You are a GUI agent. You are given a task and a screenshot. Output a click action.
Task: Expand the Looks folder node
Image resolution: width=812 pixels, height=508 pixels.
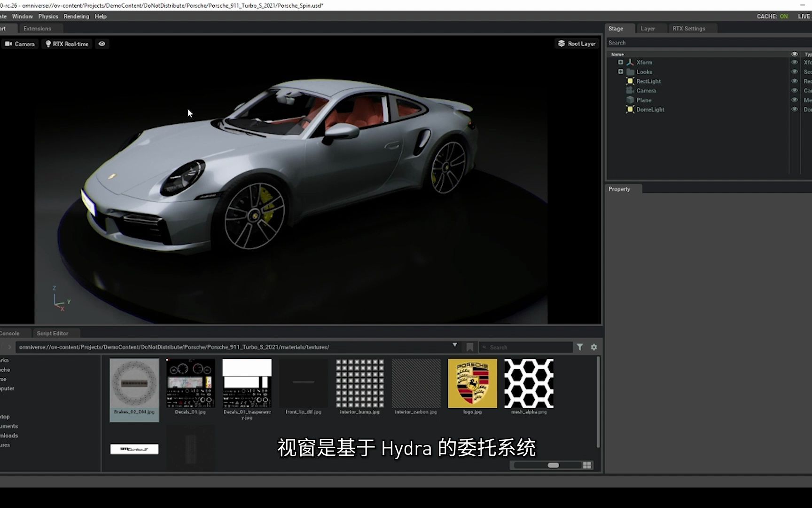click(x=621, y=72)
